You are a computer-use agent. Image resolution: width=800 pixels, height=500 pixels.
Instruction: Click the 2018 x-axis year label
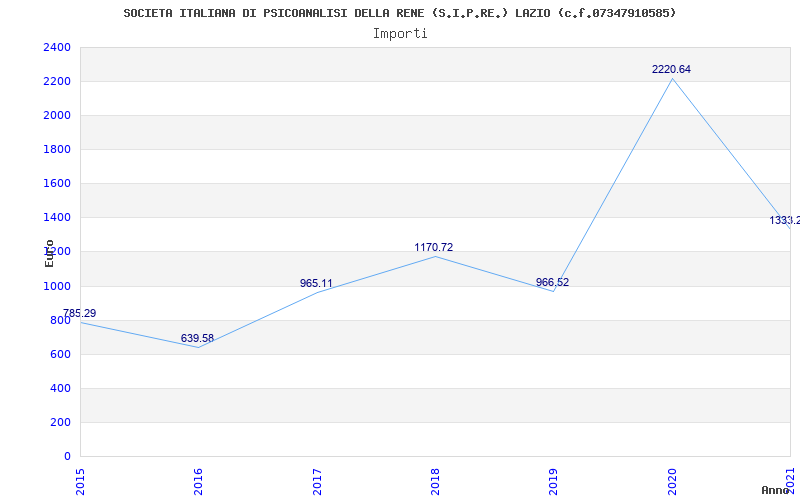[x=435, y=482]
